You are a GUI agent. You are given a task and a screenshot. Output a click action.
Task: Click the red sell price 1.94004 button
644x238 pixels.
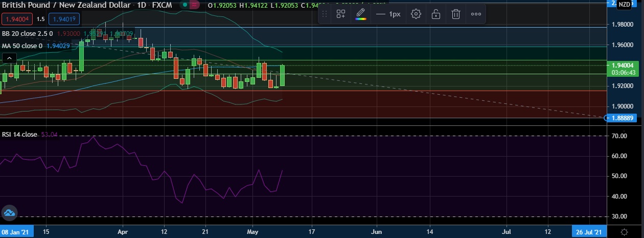pyautogui.click(x=17, y=19)
